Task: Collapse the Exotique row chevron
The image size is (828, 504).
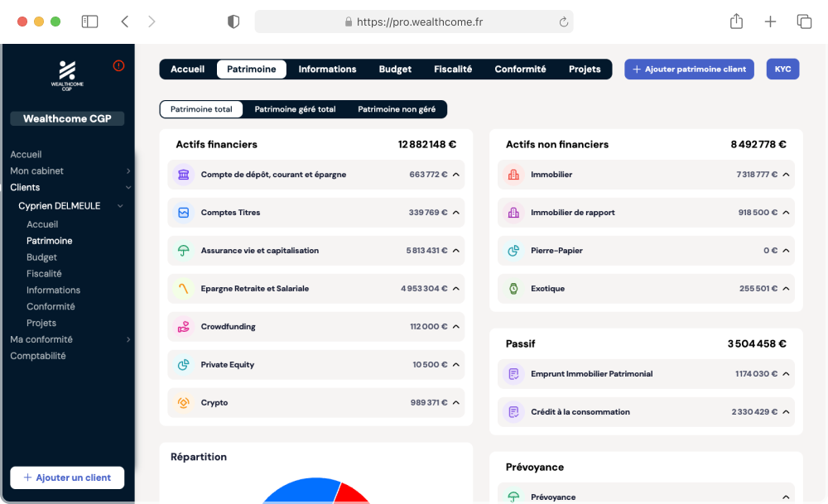Action: coord(787,289)
